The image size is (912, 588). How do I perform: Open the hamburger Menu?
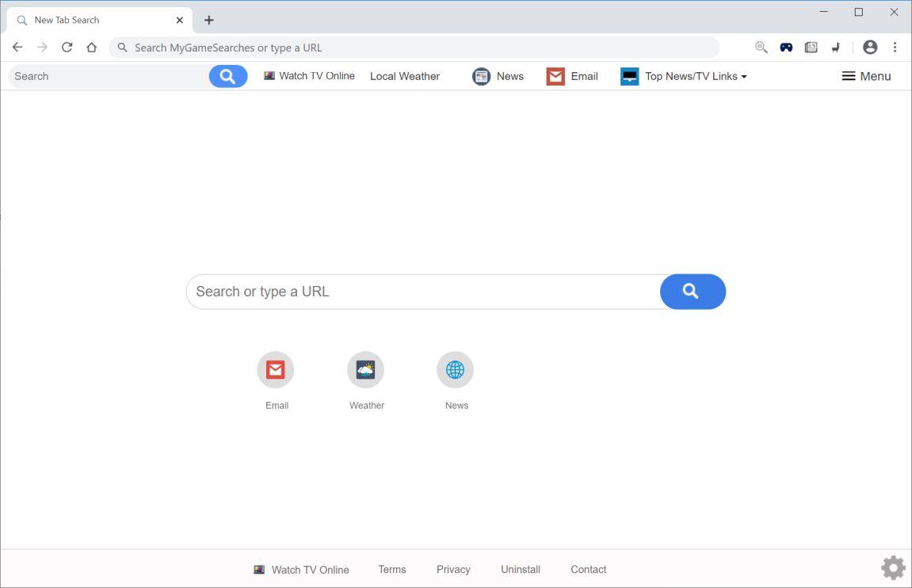tap(866, 76)
